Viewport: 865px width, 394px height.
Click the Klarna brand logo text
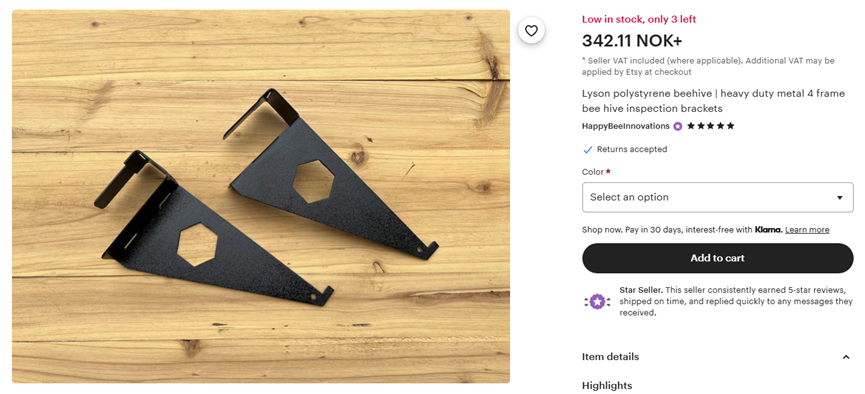(768, 230)
